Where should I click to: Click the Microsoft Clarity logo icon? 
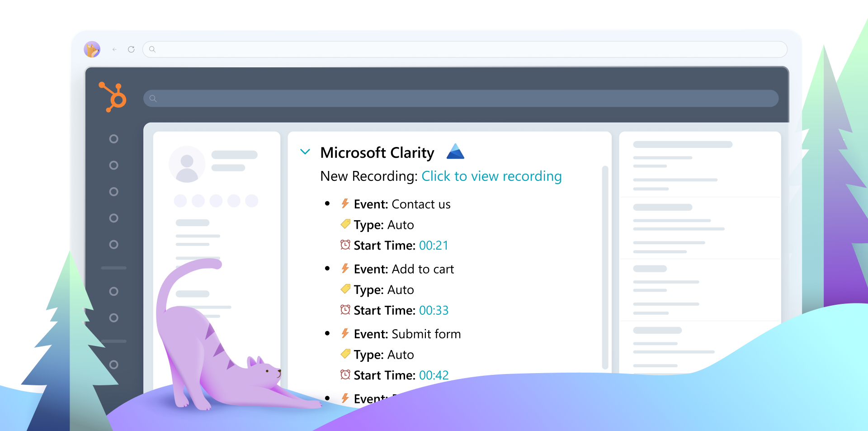point(455,152)
